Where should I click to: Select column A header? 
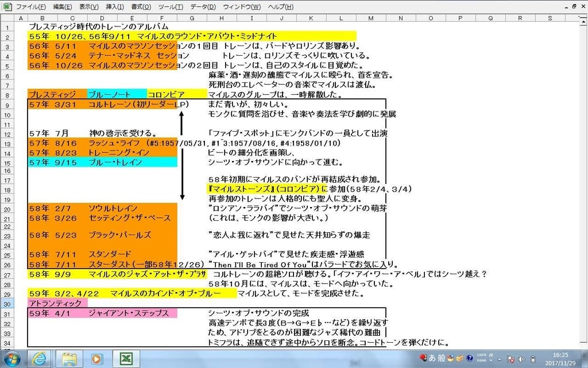21,18
